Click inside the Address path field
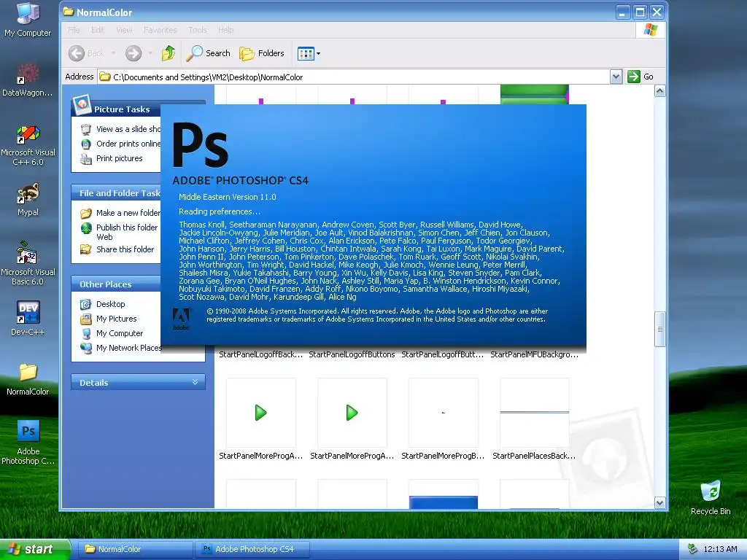This screenshot has width=747, height=560. (x=354, y=77)
